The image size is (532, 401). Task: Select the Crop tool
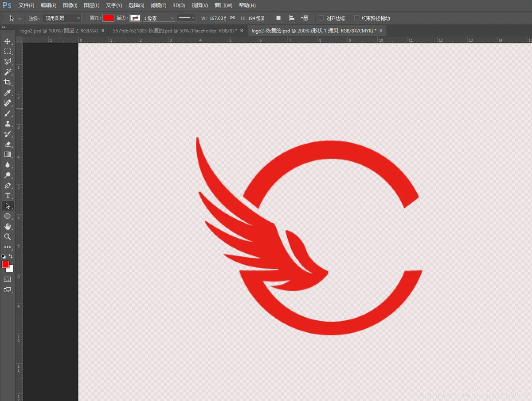[x=8, y=82]
